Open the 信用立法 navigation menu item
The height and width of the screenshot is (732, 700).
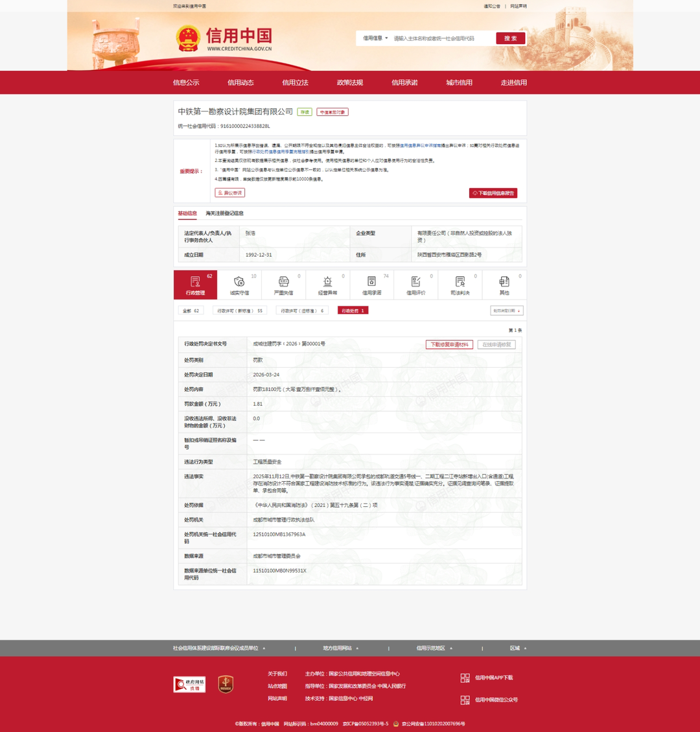click(295, 82)
